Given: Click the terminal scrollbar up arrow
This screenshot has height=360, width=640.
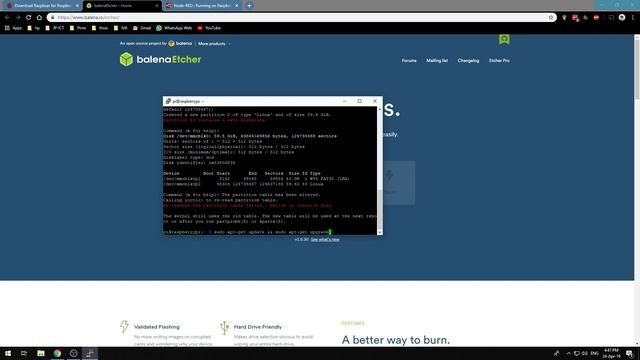Looking at the screenshot, I should click(x=380, y=109).
